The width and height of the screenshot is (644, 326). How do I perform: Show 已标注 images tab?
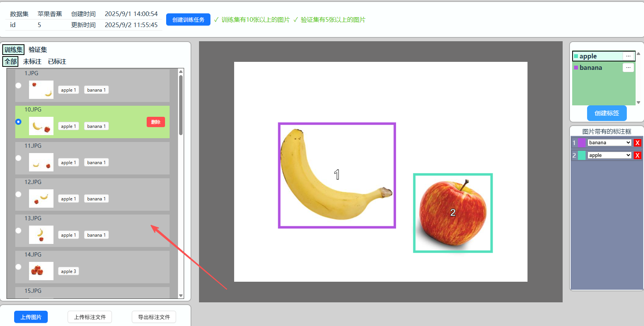(57, 61)
